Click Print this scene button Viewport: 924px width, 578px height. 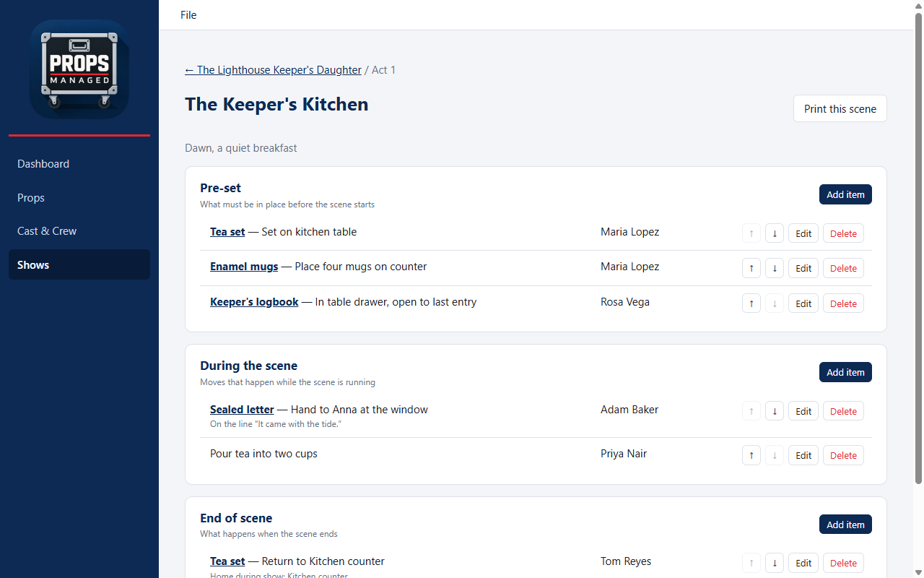click(x=840, y=108)
